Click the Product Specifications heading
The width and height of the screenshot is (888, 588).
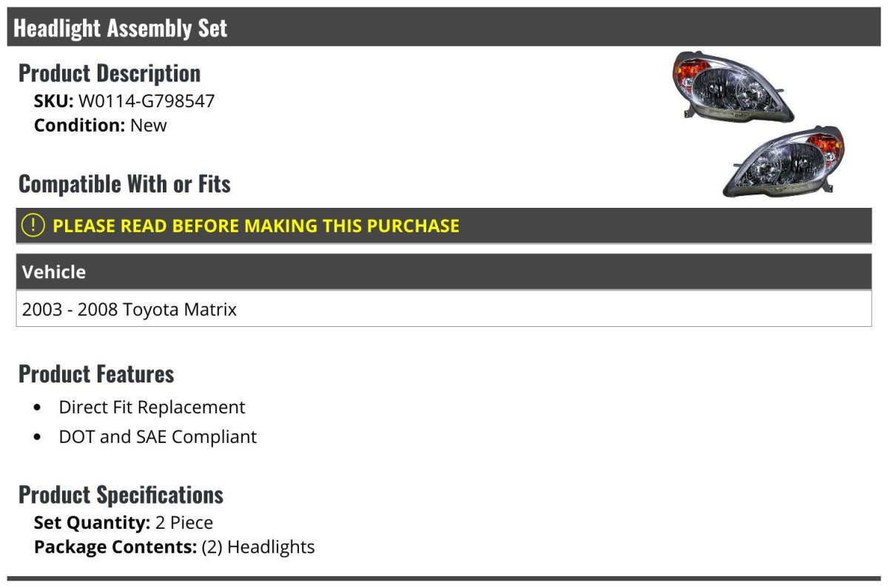pos(121,494)
